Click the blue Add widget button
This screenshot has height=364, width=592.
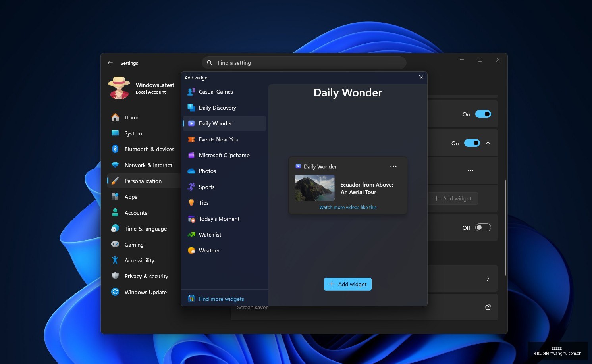348,284
